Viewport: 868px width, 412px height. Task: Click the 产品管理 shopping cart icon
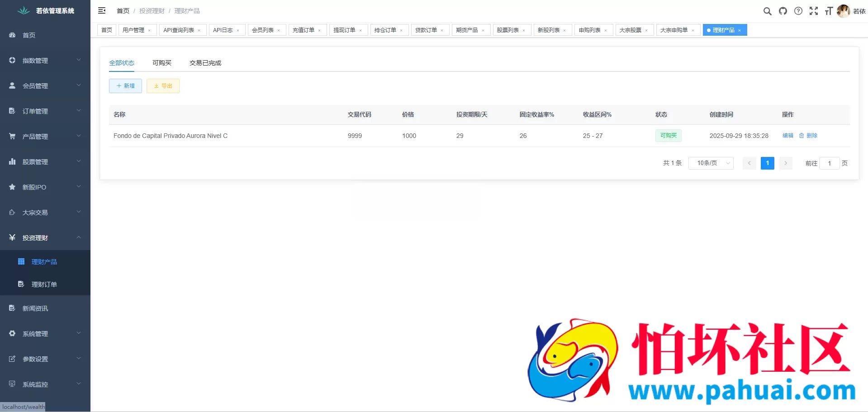[x=12, y=136]
